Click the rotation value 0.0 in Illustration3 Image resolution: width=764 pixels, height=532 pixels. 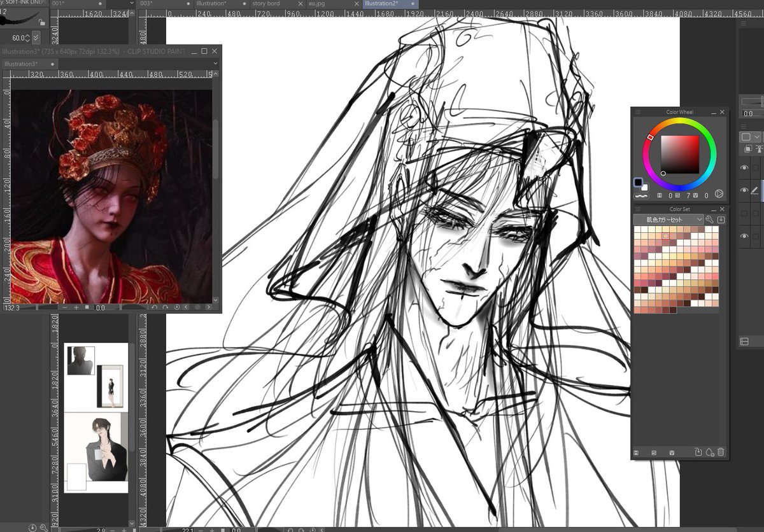click(100, 307)
